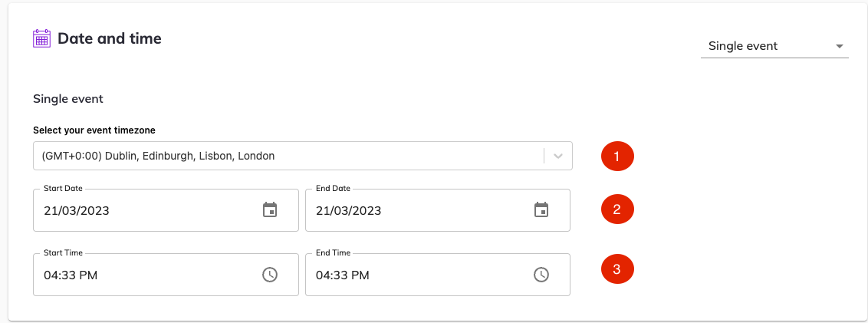Open the End Date calendar picker icon
Image resolution: width=868 pixels, height=323 pixels.
tap(541, 210)
